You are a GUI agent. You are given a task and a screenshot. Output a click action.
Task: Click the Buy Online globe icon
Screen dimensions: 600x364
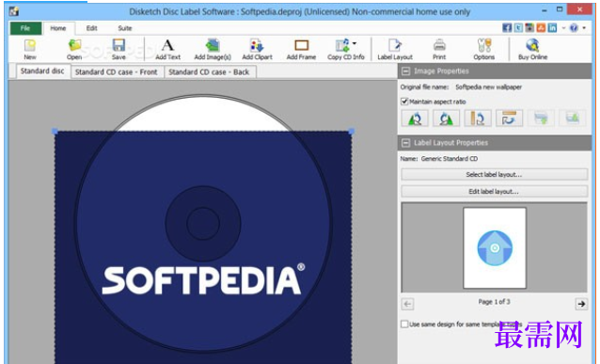[532, 49]
